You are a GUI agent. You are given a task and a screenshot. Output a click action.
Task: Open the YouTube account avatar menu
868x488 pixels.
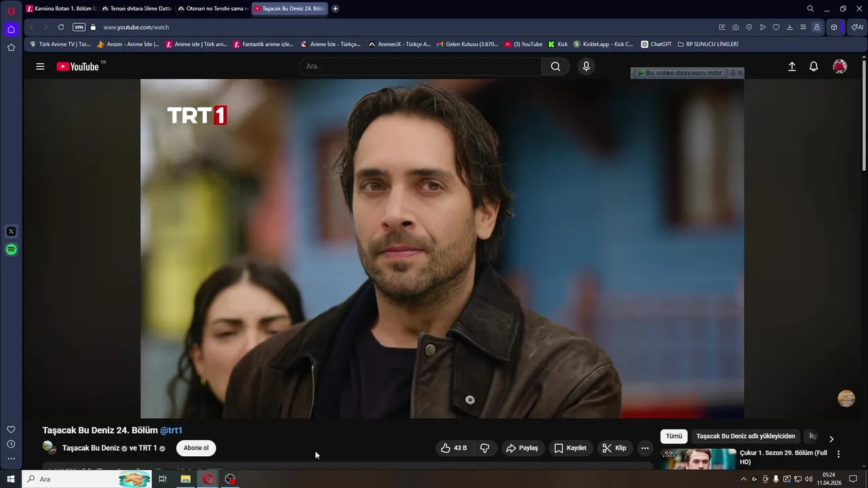click(840, 66)
